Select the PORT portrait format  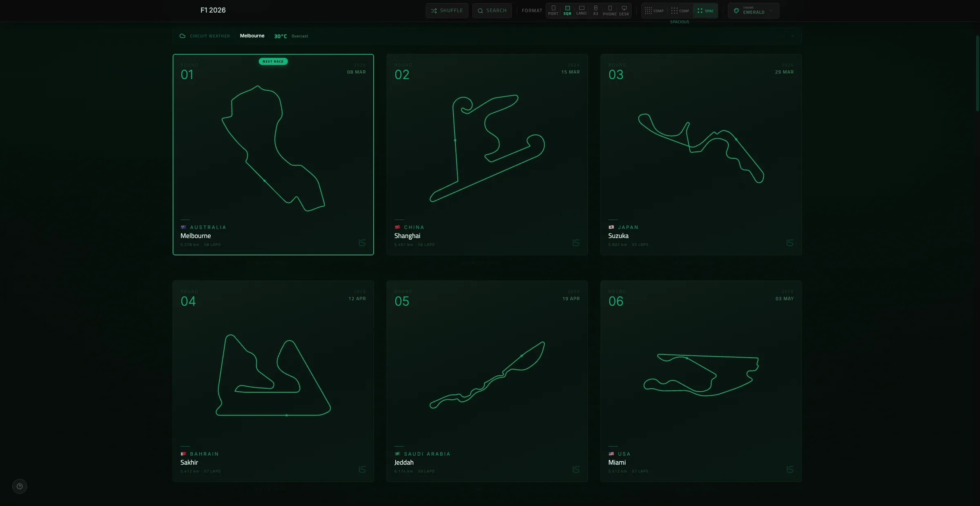coord(553,11)
